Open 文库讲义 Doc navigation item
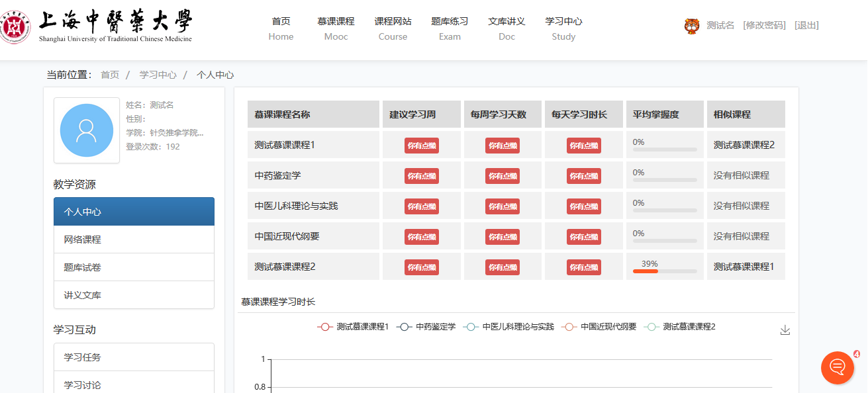 tap(506, 28)
